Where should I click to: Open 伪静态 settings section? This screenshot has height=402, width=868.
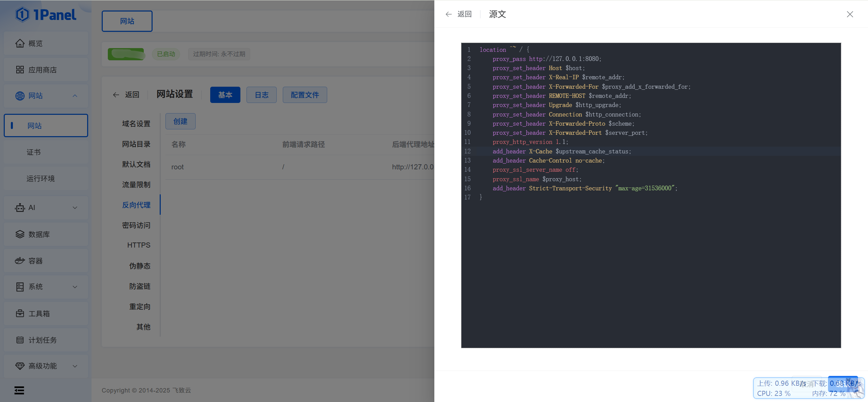coord(140,266)
